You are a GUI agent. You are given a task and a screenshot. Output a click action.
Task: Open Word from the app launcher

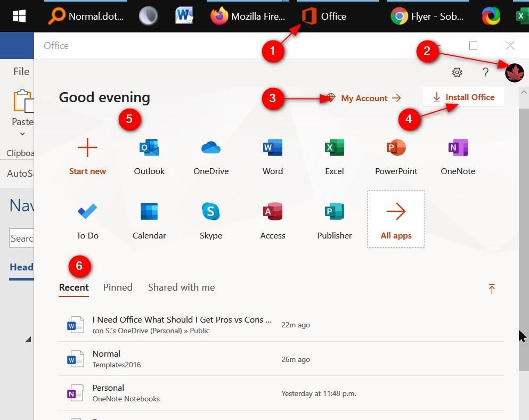272,157
